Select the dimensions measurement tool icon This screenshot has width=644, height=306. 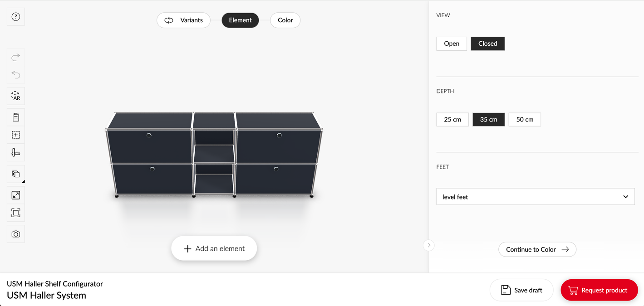pos(15,152)
